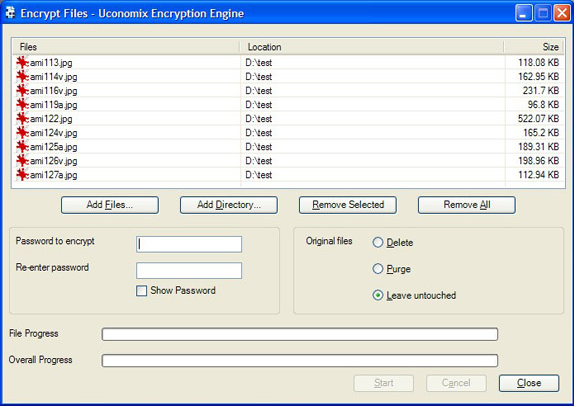Image resolution: width=574 pixels, height=406 pixels.
Task: Select the icon beside ami125a.jpg
Action: click(x=22, y=147)
